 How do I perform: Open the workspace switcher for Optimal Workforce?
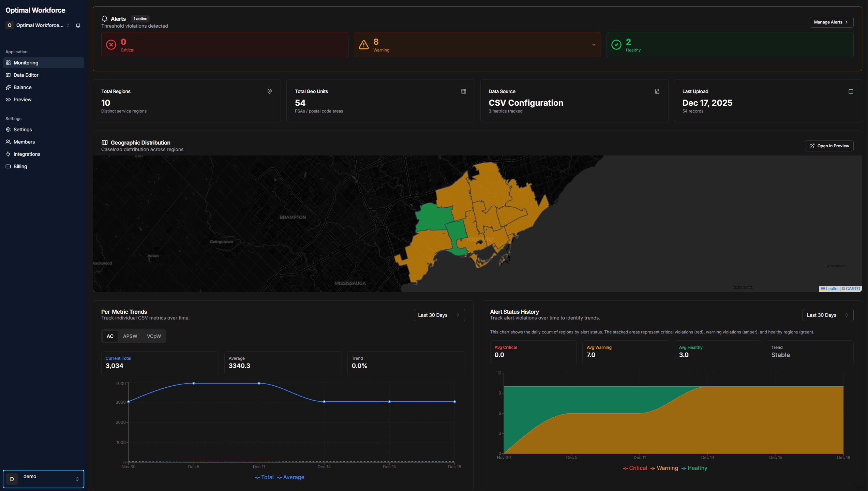pyautogui.click(x=68, y=25)
